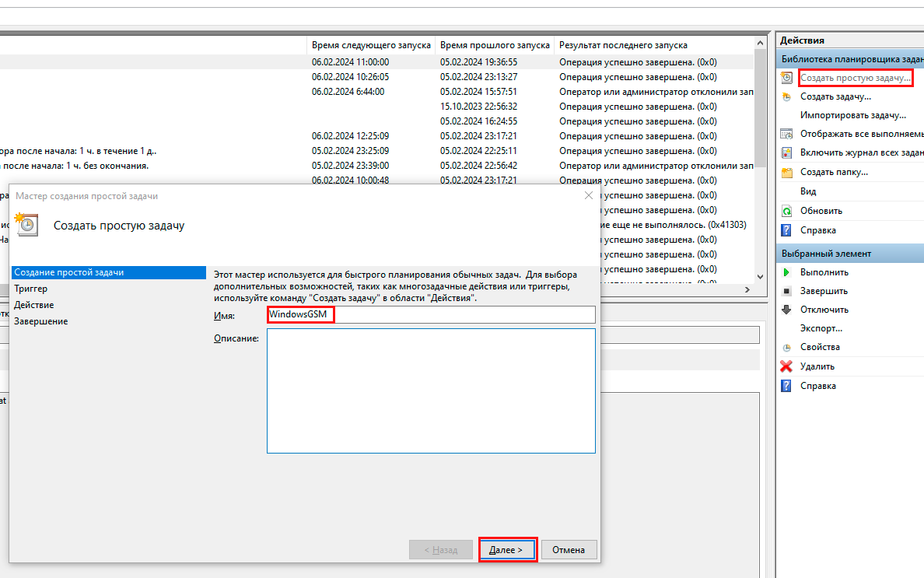924x578 pixels.
Task: Click Удалить in selected item actions
Action: tap(817, 366)
